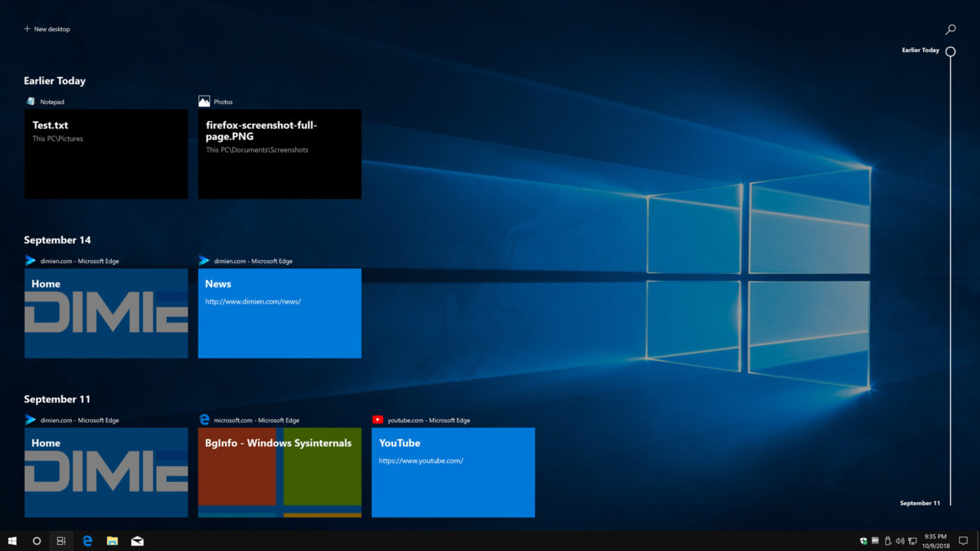This screenshot has width=980, height=551.
Task: Open File Explorer from the taskbar
Action: point(112,541)
